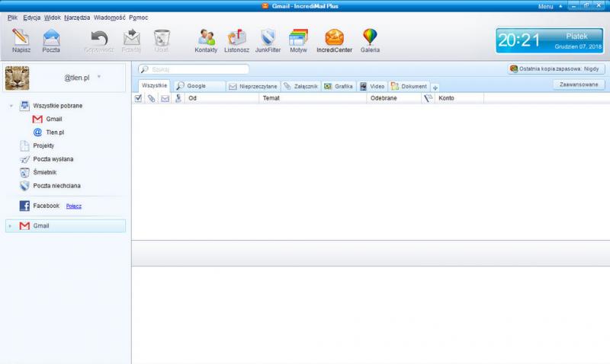Switch to the Nieprzeczytane filter tab
This screenshot has height=364, width=610.
253,86
